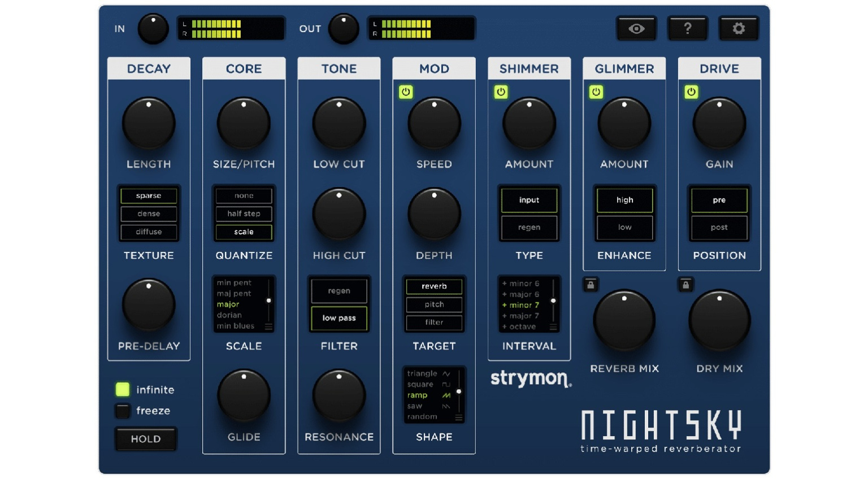Toggle the SHIMMER section power

pyautogui.click(x=501, y=92)
